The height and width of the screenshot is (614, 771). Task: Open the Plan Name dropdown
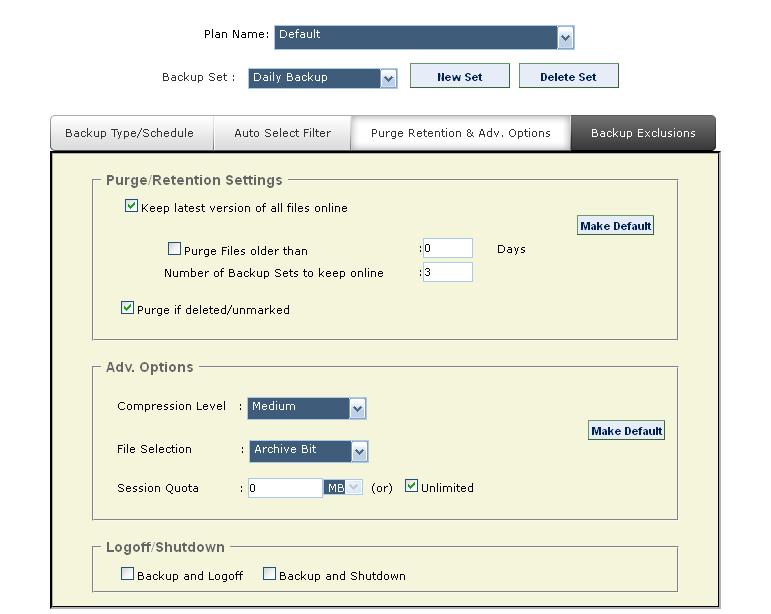pos(565,38)
